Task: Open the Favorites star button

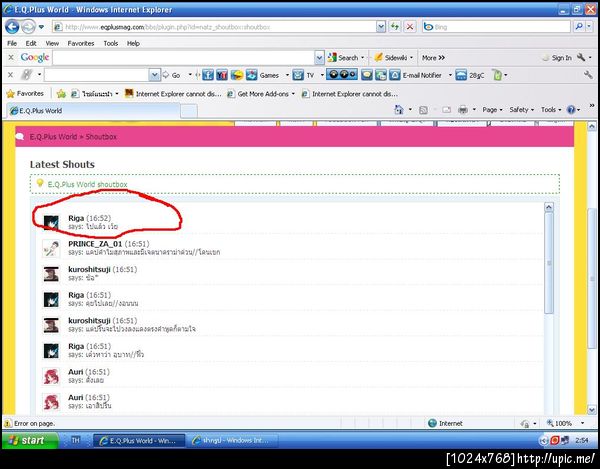Action: pyautogui.click(x=25, y=94)
